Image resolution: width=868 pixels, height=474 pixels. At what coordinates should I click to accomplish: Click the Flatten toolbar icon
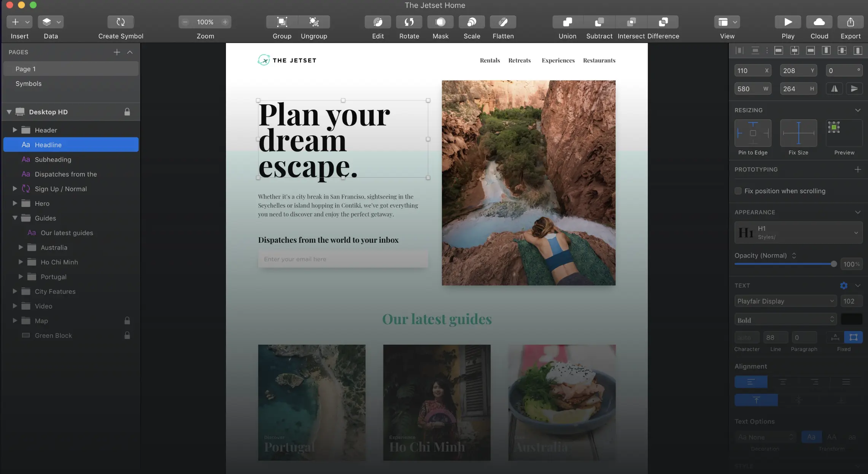coord(503,22)
